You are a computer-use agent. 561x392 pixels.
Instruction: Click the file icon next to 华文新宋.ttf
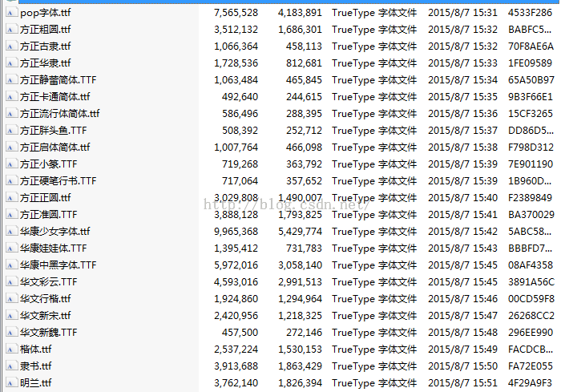11,316
